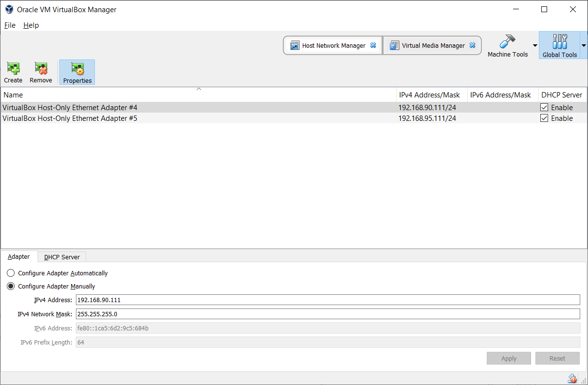Select the Global Tools icon
The height and width of the screenshot is (385, 588).
click(560, 41)
